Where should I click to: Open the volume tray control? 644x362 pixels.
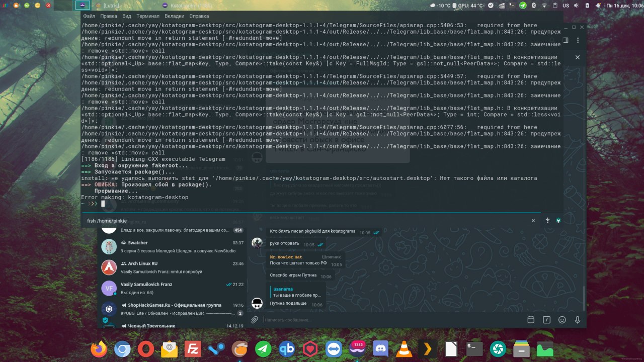[577, 5]
